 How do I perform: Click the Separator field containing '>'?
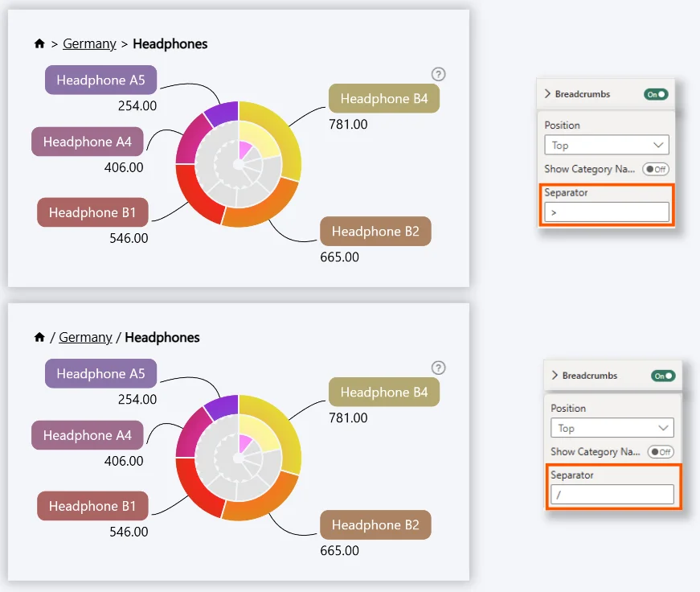tap(606, 212)
